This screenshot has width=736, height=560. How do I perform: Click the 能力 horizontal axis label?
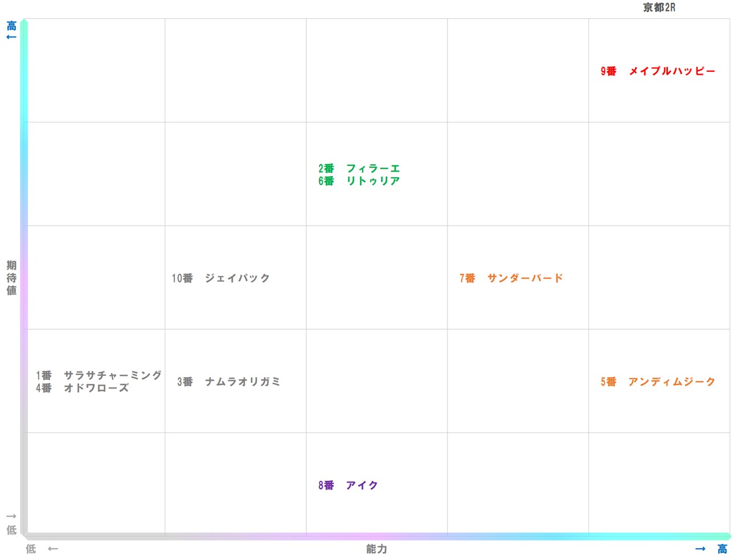376,549
